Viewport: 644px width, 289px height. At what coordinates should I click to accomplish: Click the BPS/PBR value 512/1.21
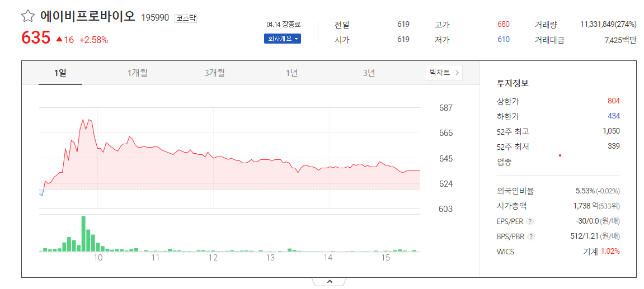586,236
